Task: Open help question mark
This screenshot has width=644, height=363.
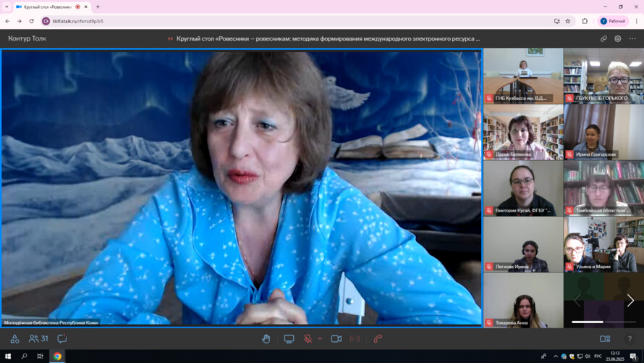Action: [x=630, y=339]
